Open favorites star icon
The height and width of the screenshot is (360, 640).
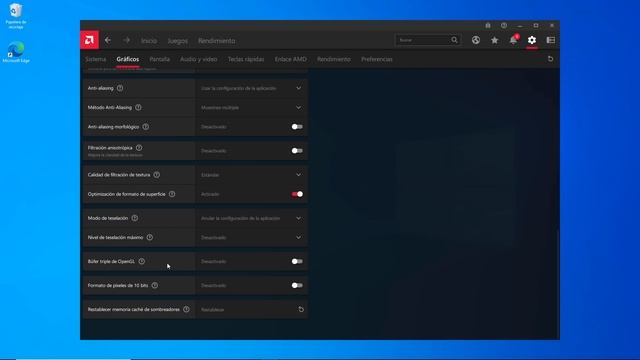pos(494,40)
